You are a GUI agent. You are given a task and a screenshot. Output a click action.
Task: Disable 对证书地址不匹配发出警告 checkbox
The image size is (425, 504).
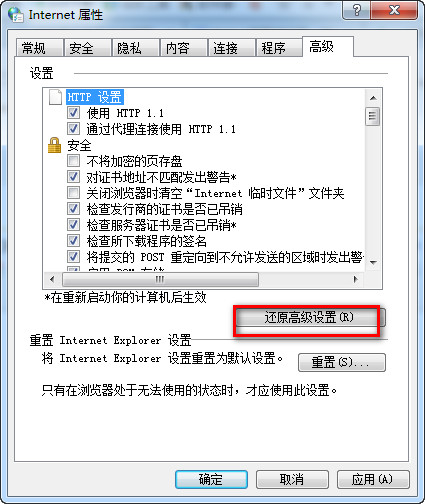pyautogui.click(x=73, y=177)
